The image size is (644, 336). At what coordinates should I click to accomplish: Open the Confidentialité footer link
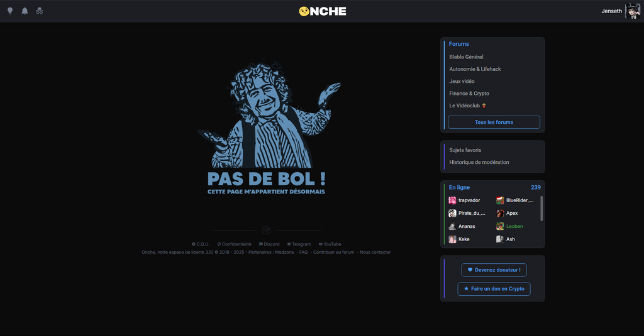coord(234,244)
